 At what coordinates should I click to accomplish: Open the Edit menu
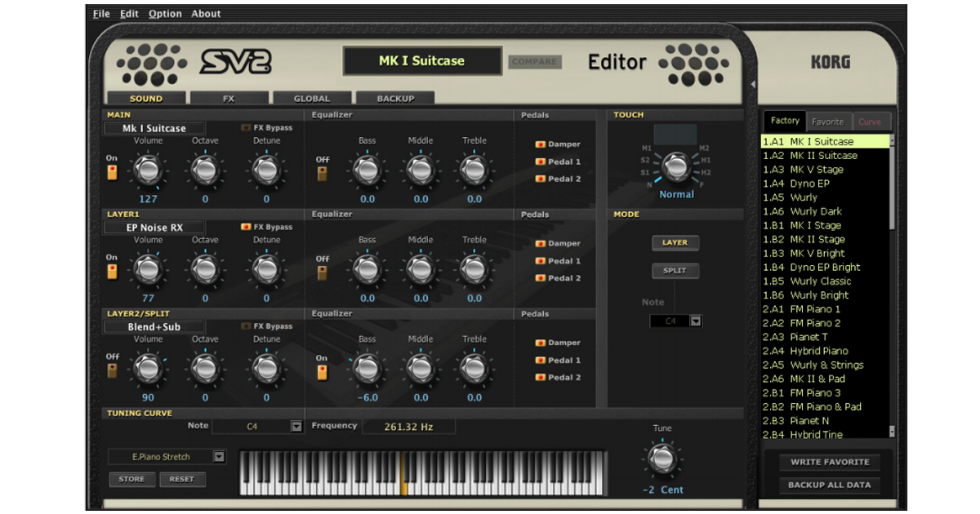point(129,14)
